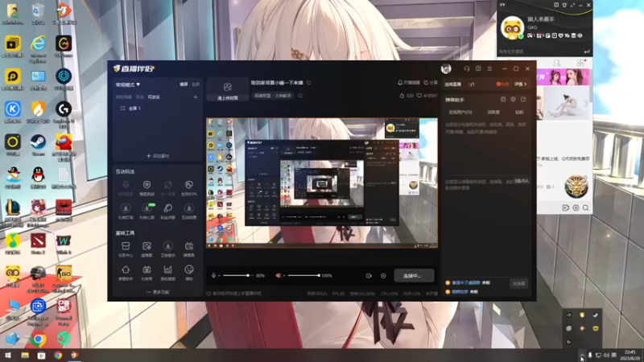This screenshot has height=362, width=644.
Task: Open the TV-shaped danmaku display tool
Action: point(189,249)
